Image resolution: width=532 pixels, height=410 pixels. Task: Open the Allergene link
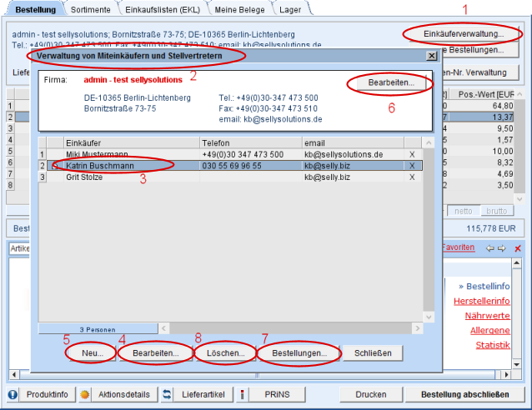coord(490,330)
